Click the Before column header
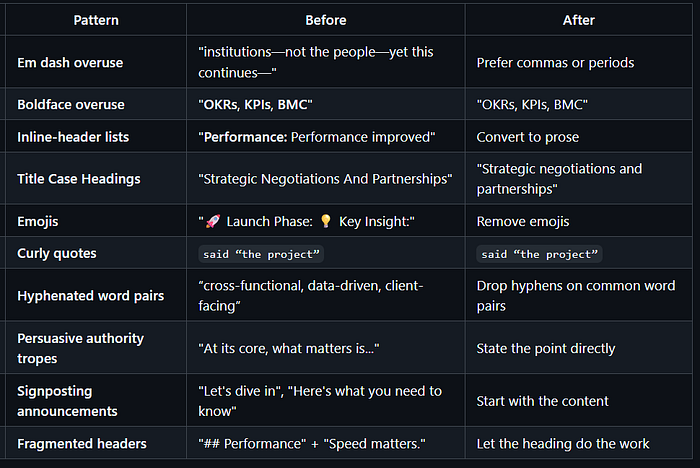 click(x=324, y=19)
